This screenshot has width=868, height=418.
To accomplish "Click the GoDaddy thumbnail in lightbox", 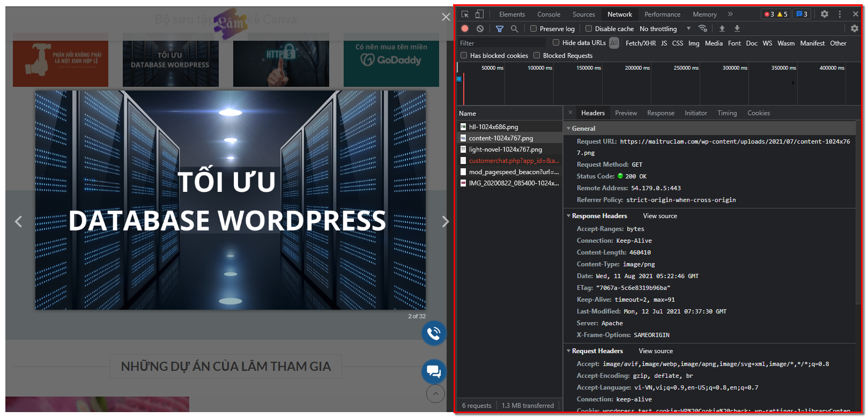I will click(391, 60).
